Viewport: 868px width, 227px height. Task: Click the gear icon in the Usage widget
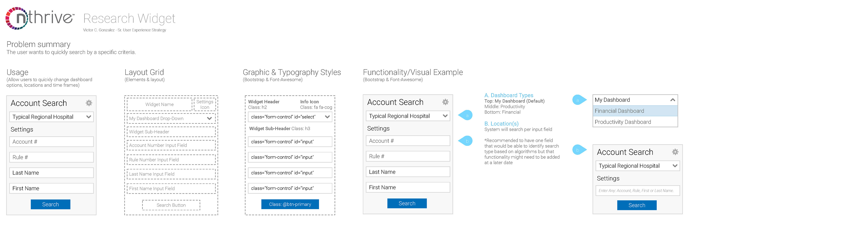tap(89, 103)
